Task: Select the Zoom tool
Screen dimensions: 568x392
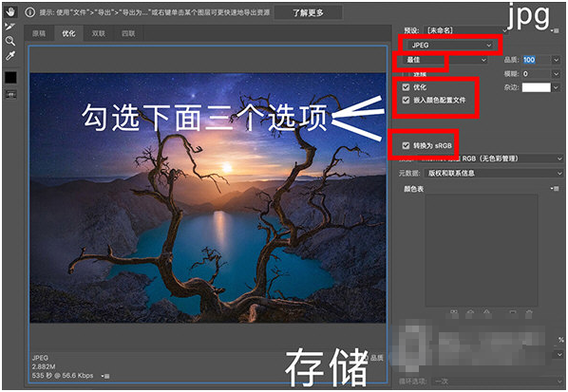Action: 10,41
